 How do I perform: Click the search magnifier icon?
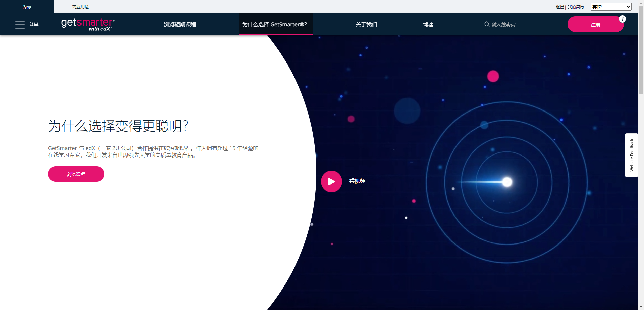tap(487, 24)
